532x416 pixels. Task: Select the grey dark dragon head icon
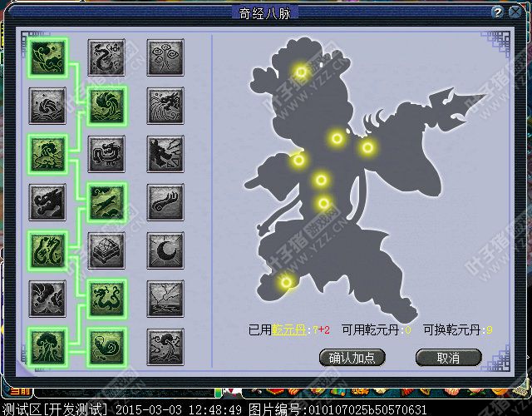[x=47, y=202]
